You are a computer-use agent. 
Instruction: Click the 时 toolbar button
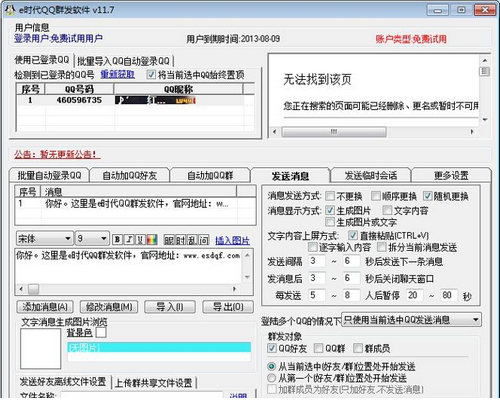[180, 240]
